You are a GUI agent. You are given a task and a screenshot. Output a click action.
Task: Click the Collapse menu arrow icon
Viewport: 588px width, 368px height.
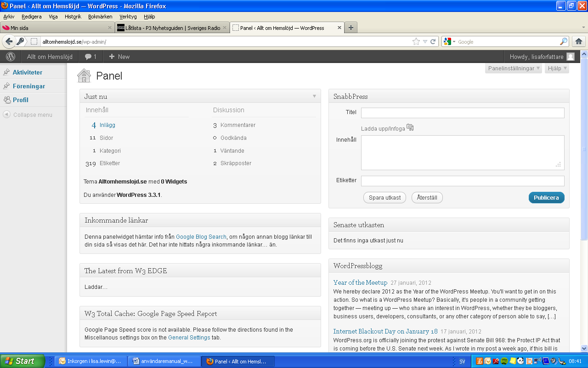[x=6, y=115]
